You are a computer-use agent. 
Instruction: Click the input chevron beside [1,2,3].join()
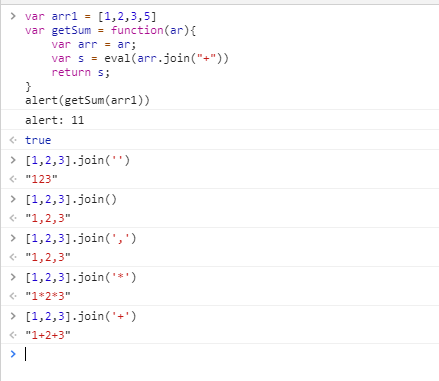click(x=13, y=199)
